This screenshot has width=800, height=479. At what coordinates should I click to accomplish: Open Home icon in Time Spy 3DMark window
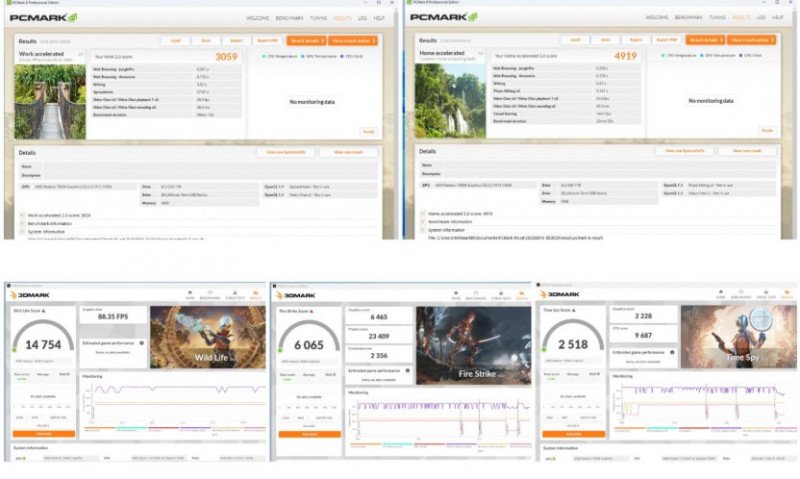[722, 294]
